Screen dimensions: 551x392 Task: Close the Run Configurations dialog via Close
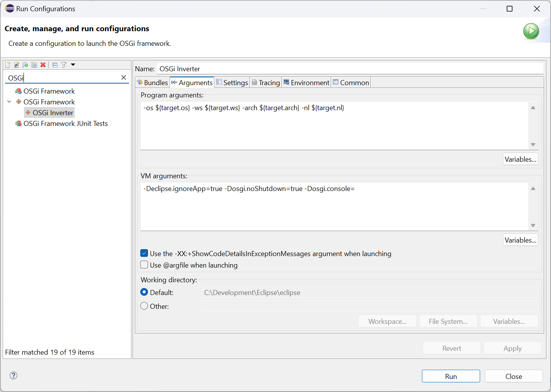[514, 376]
